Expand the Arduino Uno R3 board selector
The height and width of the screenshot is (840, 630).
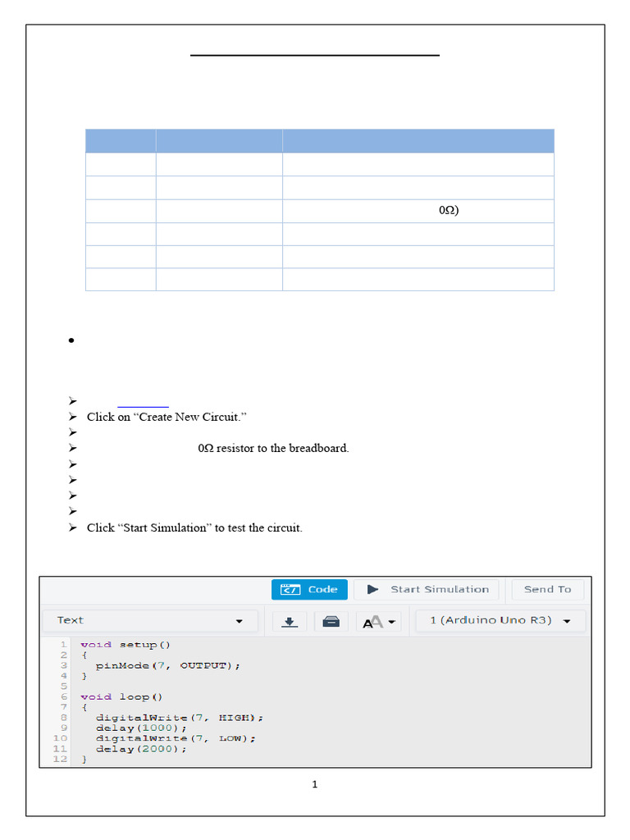(x=500, y=621)
